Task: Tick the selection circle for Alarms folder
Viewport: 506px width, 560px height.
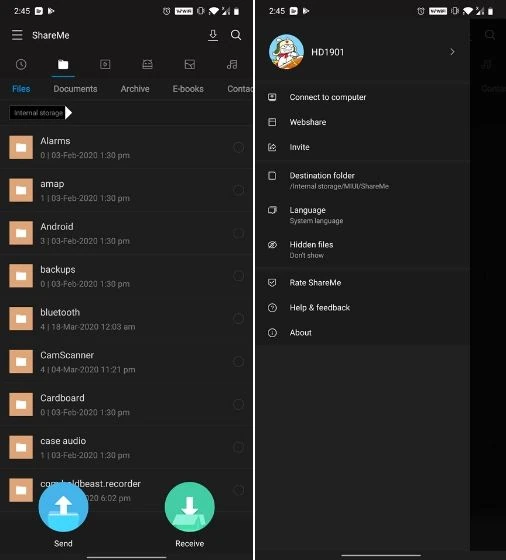Action: (238, 148)
